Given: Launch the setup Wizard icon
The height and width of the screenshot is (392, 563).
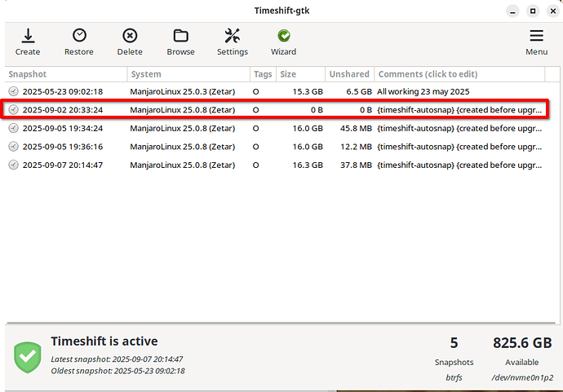Looking at the screenshot, I should (284, 36).
